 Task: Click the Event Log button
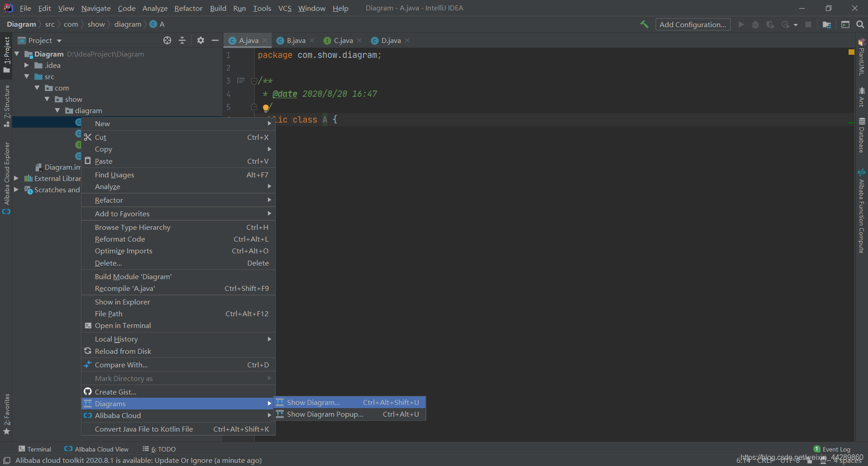click(832, 449)
